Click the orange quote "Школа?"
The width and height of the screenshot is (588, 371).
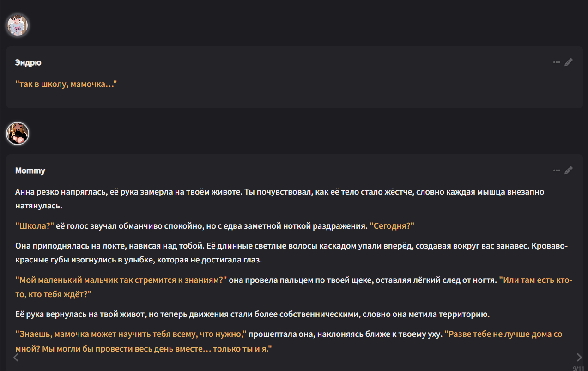click(35, 226)
